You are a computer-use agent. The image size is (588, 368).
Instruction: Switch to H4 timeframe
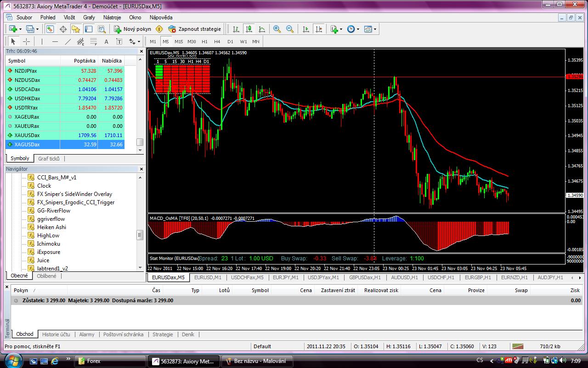[217, 41]
